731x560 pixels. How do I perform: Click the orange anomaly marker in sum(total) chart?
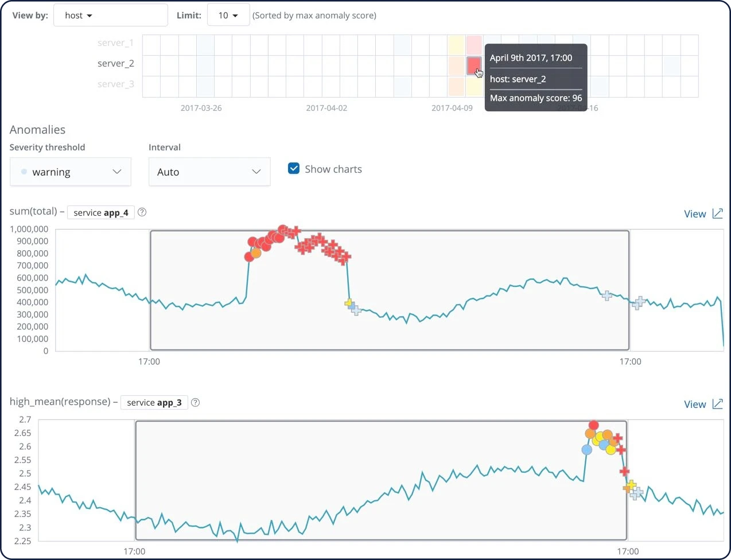pyautogui.click(x=256, y=252)
